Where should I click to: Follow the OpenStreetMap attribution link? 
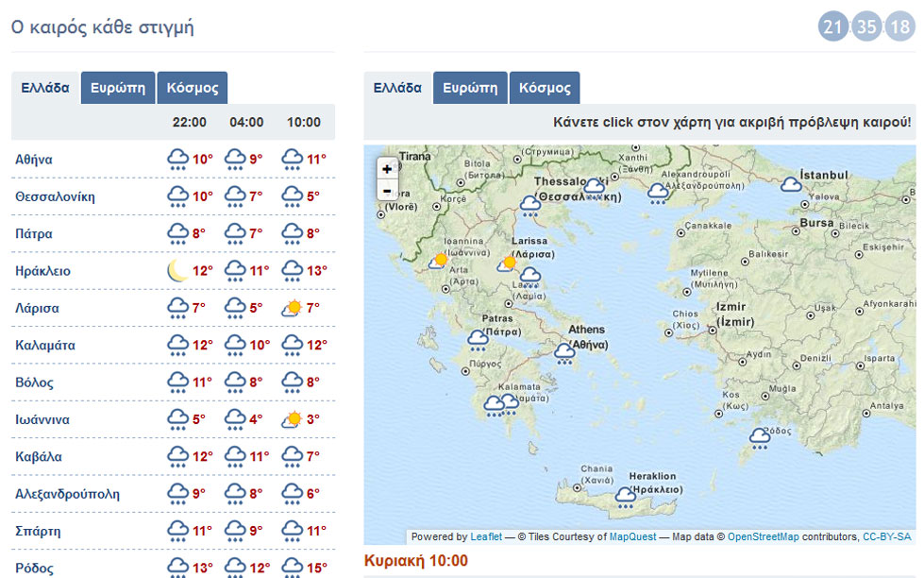pyautogui.click(x=763, y=536)
